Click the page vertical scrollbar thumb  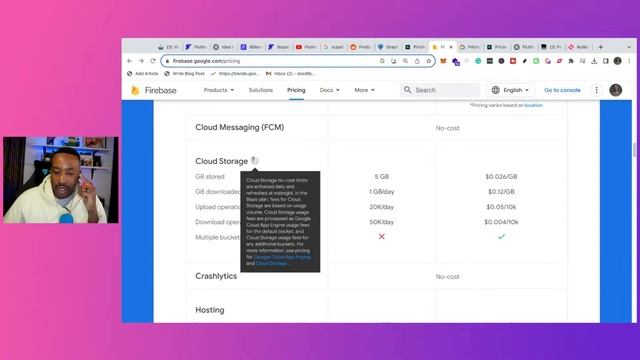coord(634,150)
